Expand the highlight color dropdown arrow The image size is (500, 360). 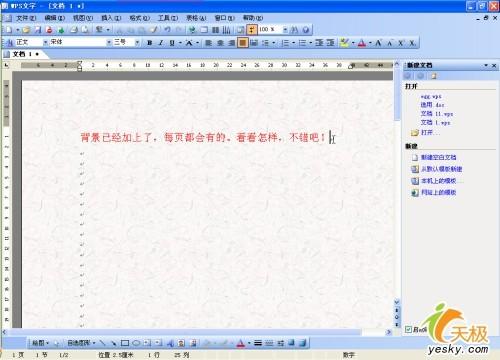(x=353, y=43)
